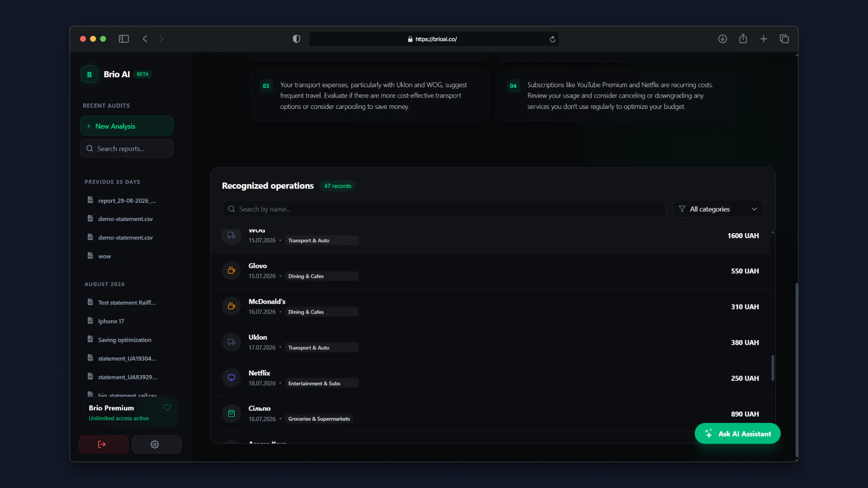The image size is (868, 488).
Task: Click the 47 records badge
Action: (x=338, y=186)
